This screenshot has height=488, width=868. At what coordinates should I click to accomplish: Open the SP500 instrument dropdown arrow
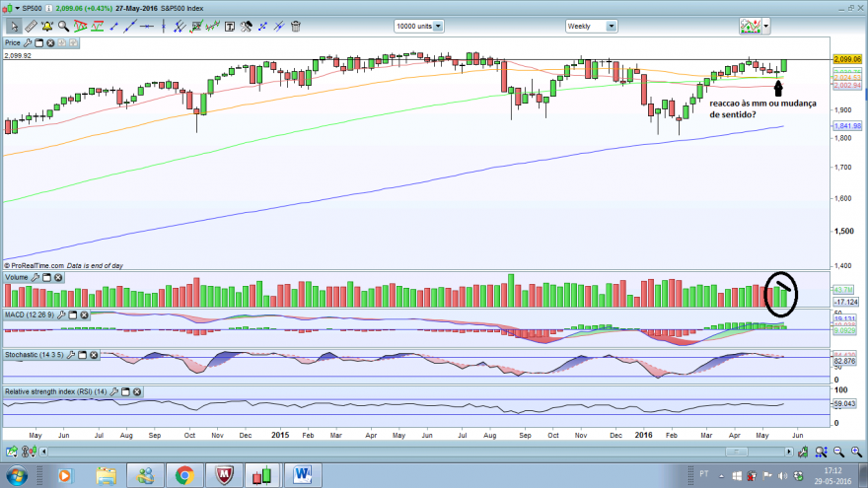coord(17,8)
